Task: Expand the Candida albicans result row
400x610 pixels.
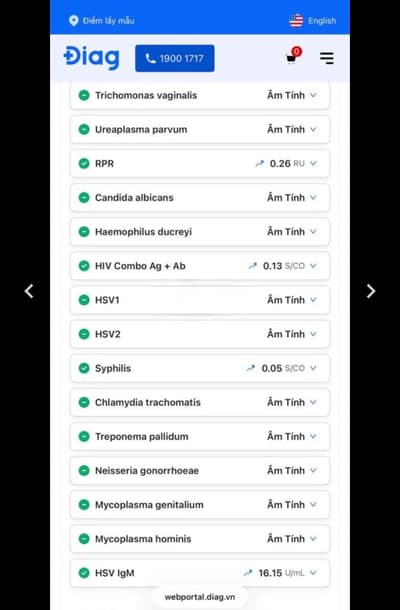Action: (x=200, y=198)
